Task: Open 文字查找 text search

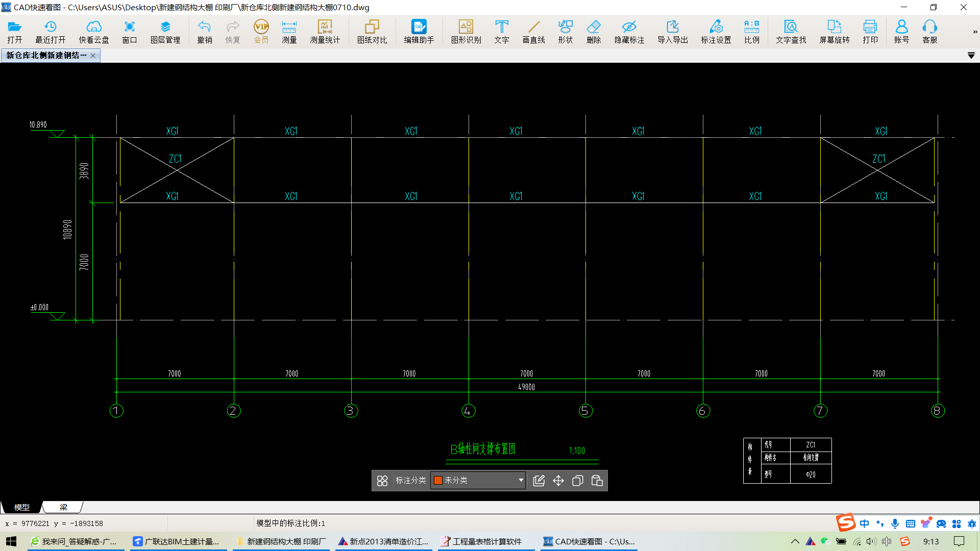Action: 791,32
